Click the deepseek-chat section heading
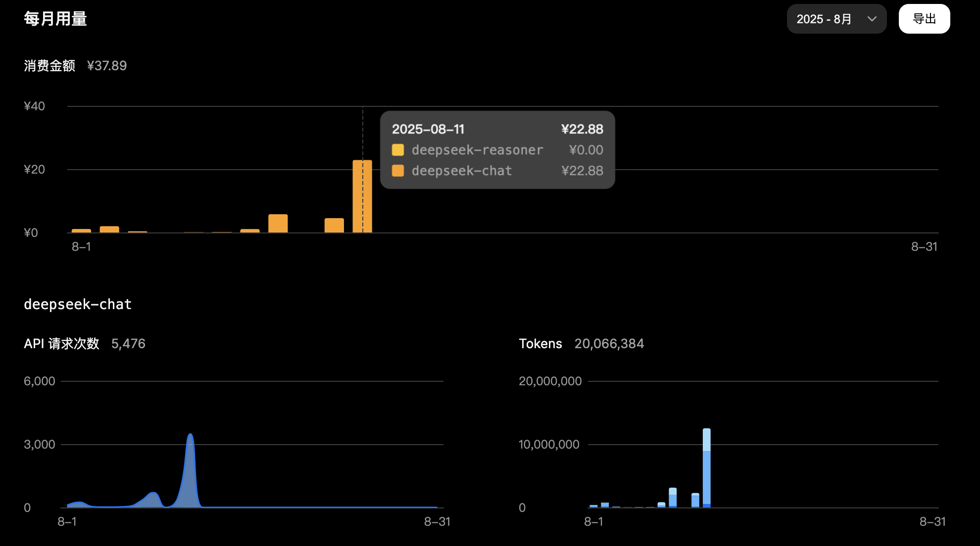 coord(78,304)
